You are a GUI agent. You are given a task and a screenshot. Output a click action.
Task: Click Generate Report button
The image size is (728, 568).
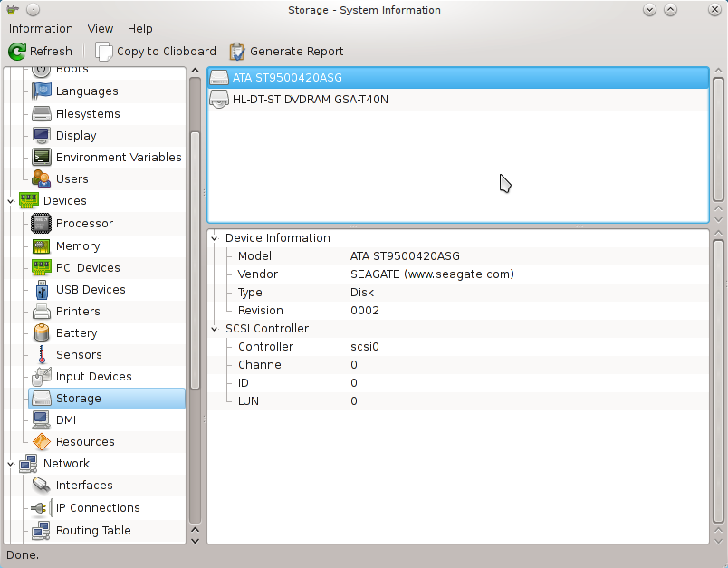click(x=286, y=52)
